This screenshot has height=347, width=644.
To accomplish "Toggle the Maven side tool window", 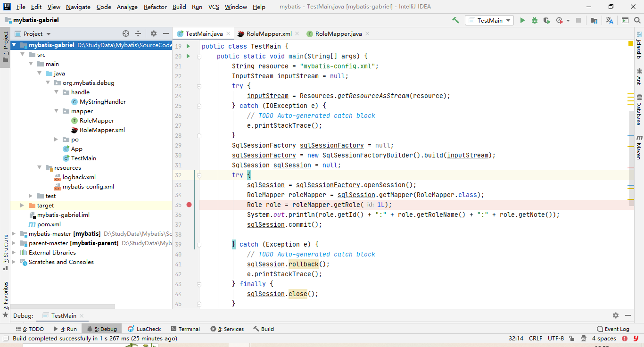I will click(639, 147).
